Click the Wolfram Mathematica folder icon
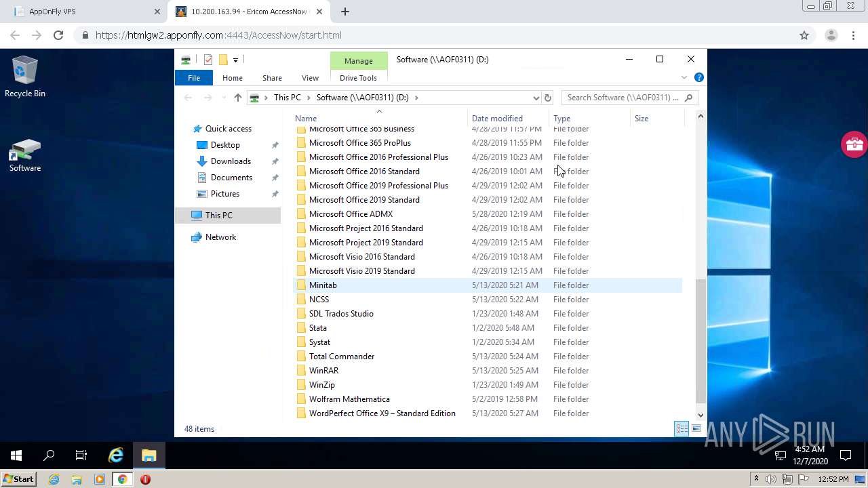The height and width of the screenshot is (488, 868). [301, 399]
